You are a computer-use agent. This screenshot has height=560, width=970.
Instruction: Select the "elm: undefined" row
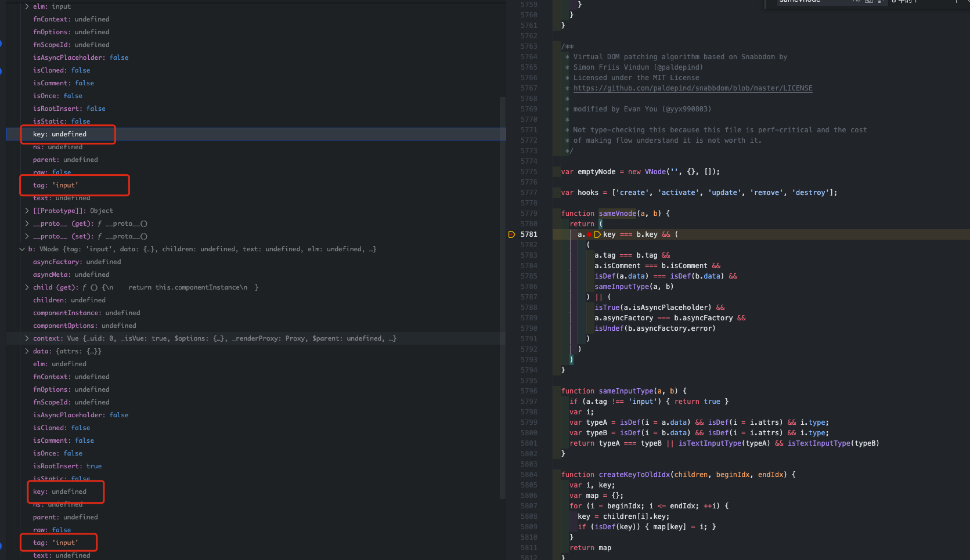click(255, 364)
